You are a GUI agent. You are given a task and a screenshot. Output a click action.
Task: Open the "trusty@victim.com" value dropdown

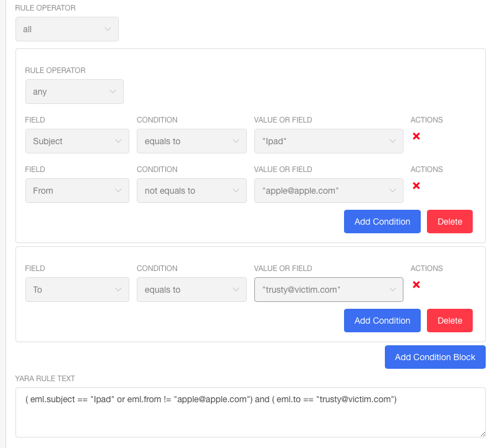tap(329, 290)
